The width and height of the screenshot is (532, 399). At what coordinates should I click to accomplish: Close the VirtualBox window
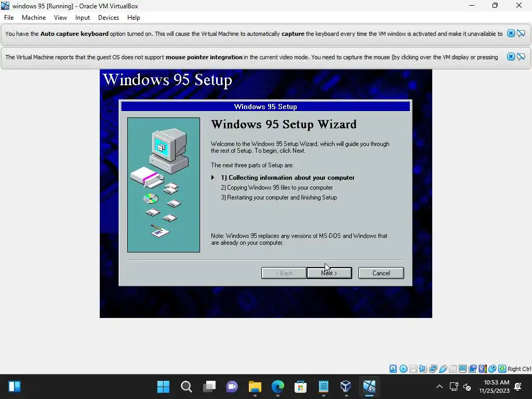click(x=519, y=5)
